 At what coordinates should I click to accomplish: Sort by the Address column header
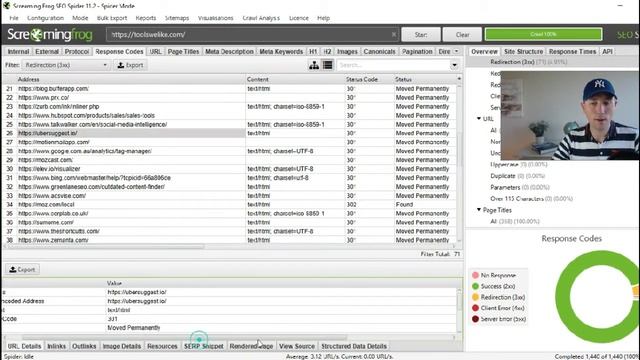click(131, 79)
